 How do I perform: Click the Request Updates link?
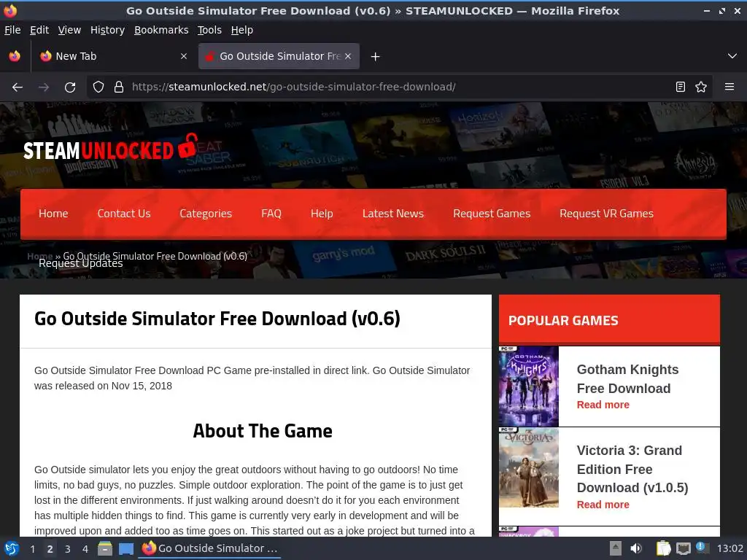click(x=80, y=264)
